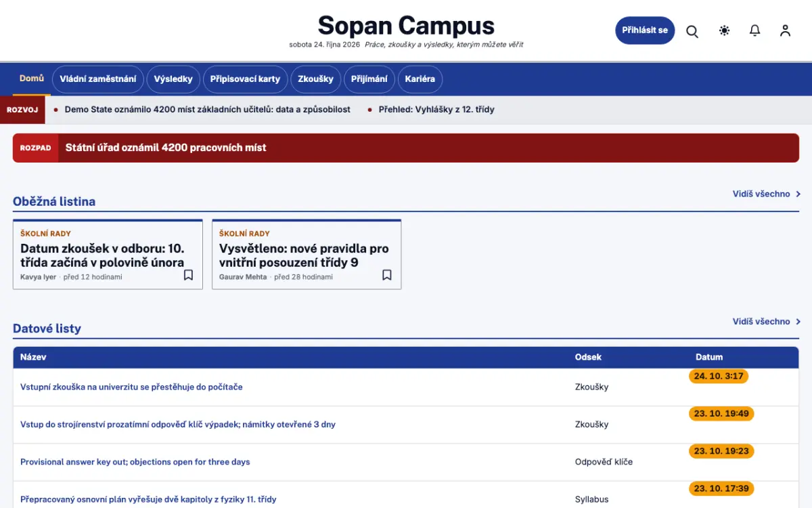The image size is (812, 508).
Task: Select the Domů tab
Action: [x=32, y=79]
